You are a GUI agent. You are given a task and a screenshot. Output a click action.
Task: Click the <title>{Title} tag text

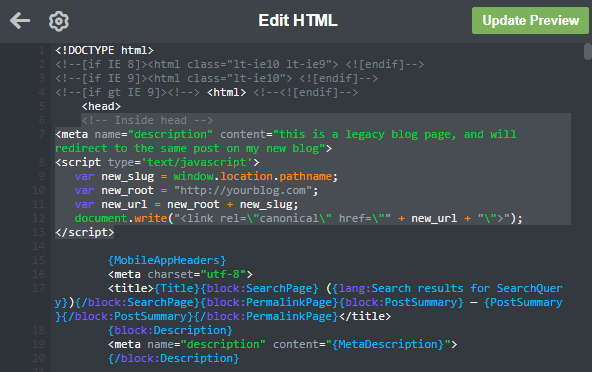click(x=153, y=288)
